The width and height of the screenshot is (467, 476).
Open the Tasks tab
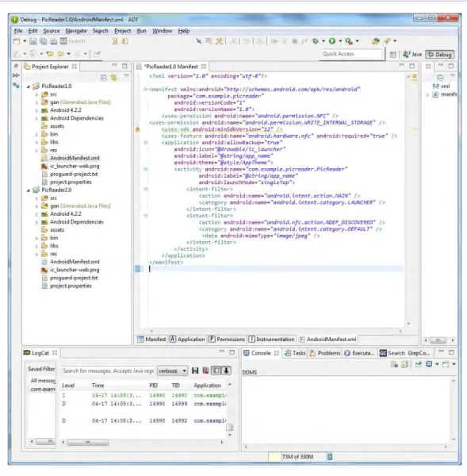click(x=295, y=353)
